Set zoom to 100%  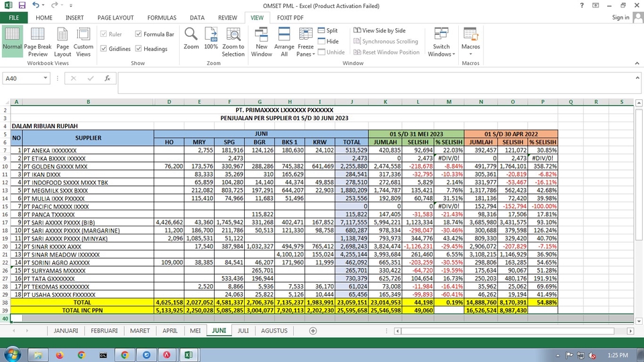click(211, 39)
